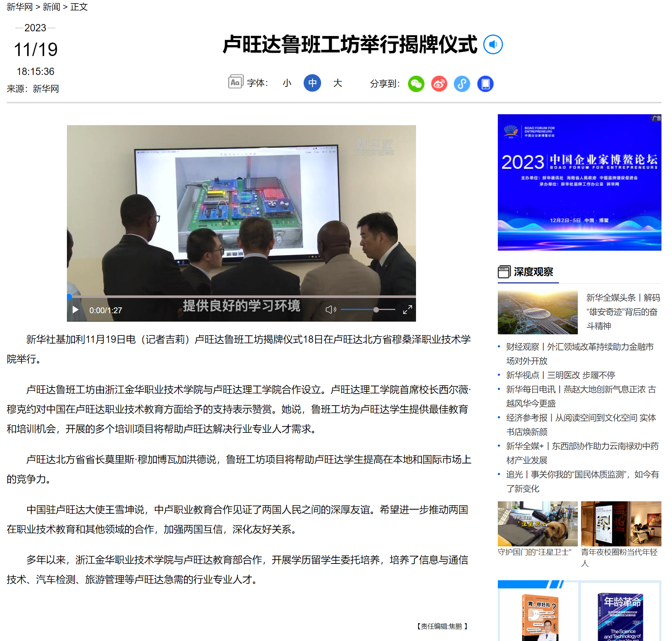672x641 pixels.
Task: Open the mobile view share icon
Action: coord(485,84)
